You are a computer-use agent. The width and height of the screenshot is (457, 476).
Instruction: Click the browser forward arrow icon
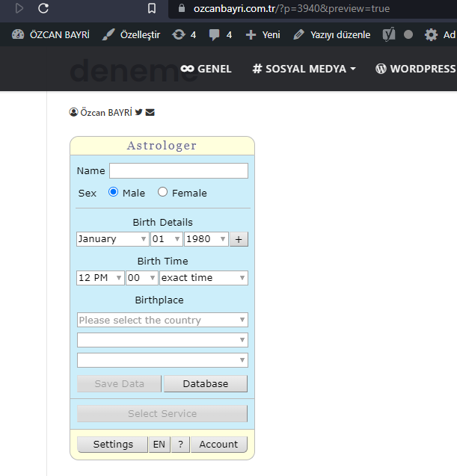19,8
